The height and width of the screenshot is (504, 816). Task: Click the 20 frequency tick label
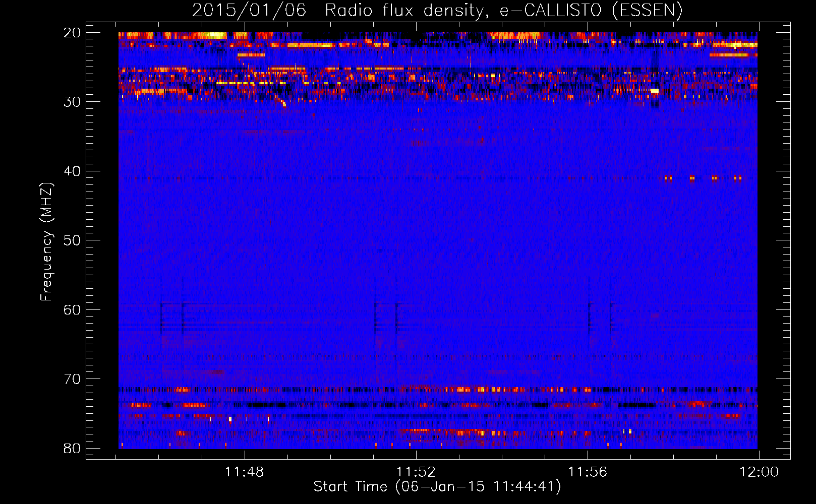point(72,33)
